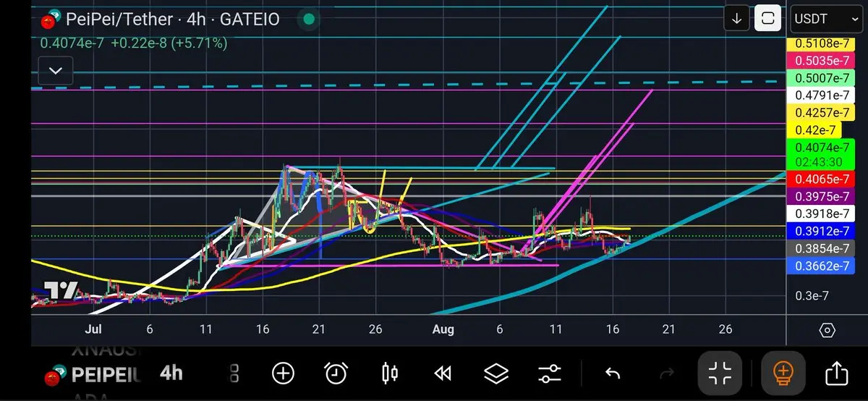
Task: Open ideas lightbulb button
Action: pyautogui.click(x=783, y=373)
